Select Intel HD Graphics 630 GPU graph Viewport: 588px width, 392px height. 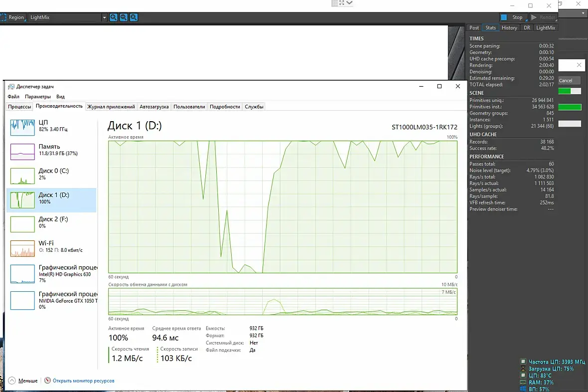pyautogui.click(x=22, y=274)
